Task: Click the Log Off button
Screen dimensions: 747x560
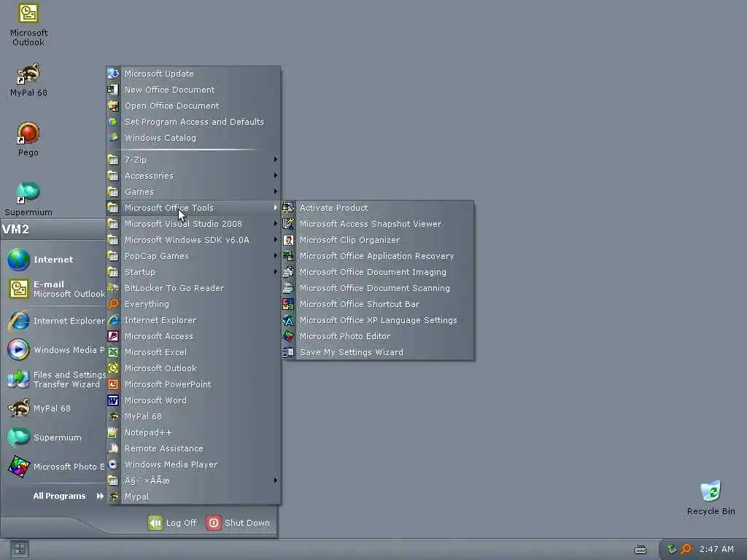Action: point(172,523)
